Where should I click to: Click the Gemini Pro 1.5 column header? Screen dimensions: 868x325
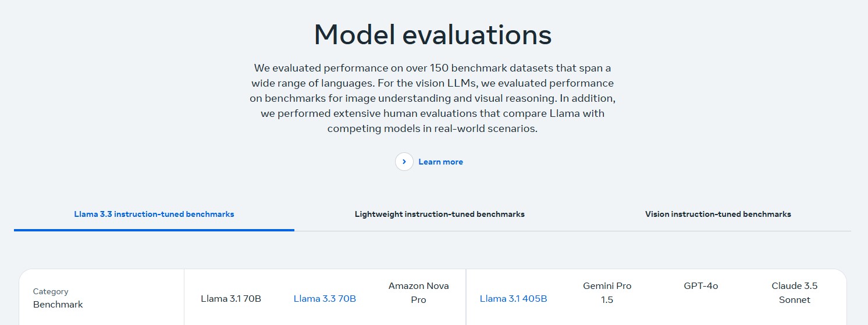tap(607, 293)
